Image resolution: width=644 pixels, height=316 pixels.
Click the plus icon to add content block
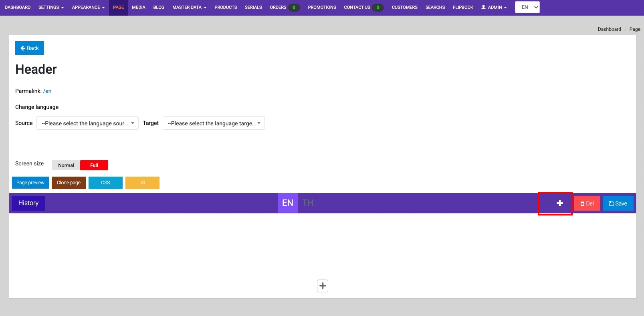[323, 286]
